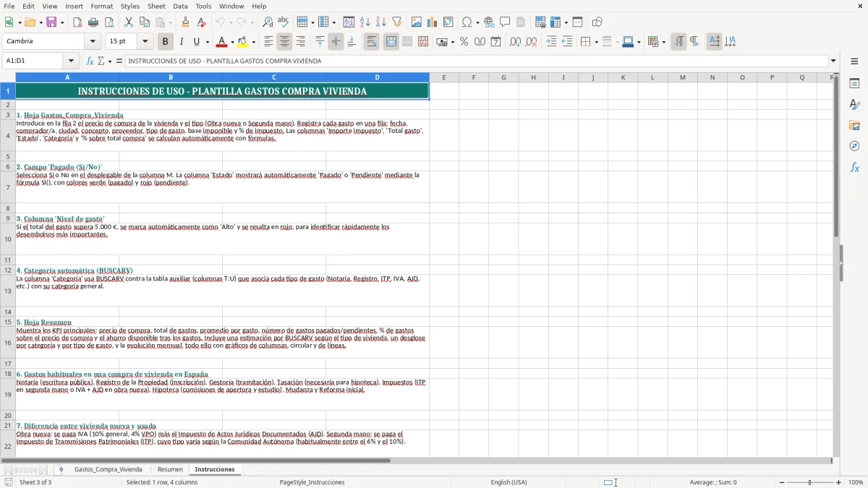Export directly as PDF
The image size is (868, 488).
pyautogui.click(x=77, y=22)
